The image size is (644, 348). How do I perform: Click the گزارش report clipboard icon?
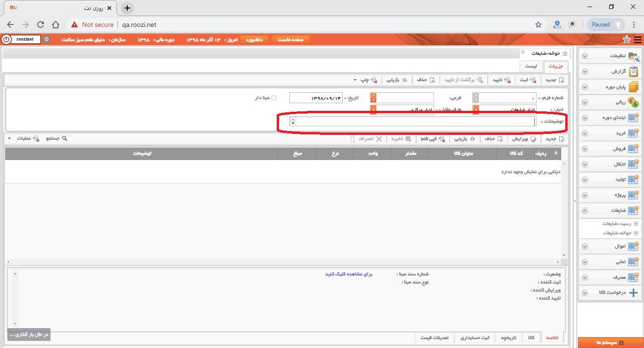pos(634,72)
